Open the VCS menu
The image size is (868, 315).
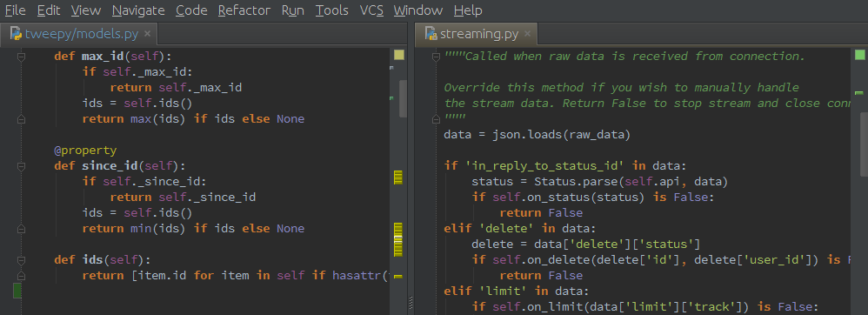(x=371, y=10)
